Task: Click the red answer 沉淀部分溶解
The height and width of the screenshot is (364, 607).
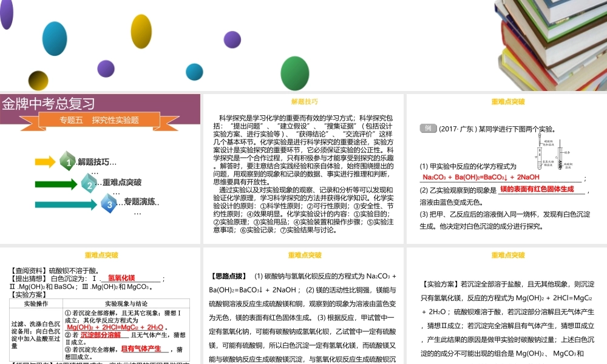Action: [x=101, y=335]
